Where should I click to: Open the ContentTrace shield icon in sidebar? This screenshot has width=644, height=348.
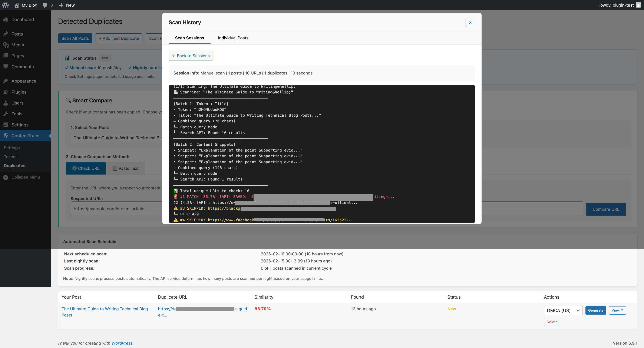(x=6, y=136)
